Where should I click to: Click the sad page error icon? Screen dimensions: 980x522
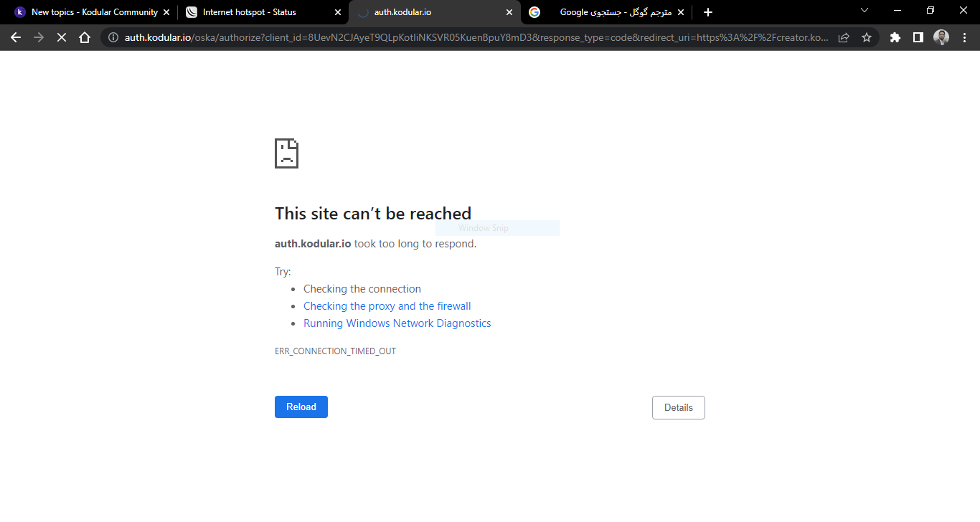pos(286,153)
